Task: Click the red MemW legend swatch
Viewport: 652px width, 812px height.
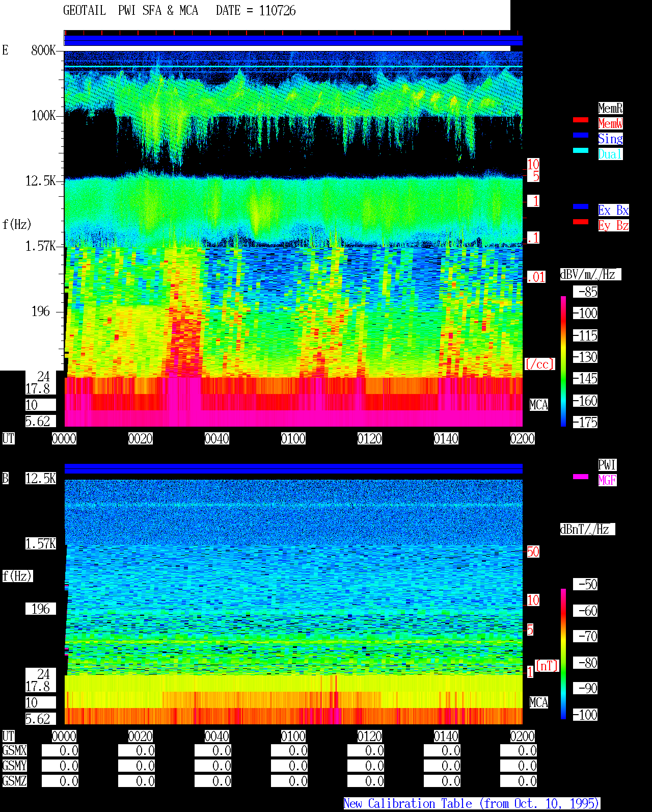Action: (x=581, y=120)
